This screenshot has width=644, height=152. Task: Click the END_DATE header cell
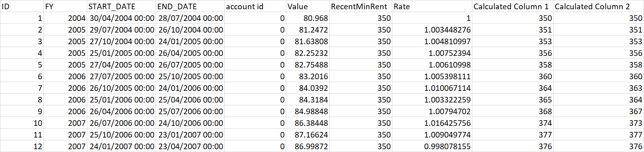[190, 6]
